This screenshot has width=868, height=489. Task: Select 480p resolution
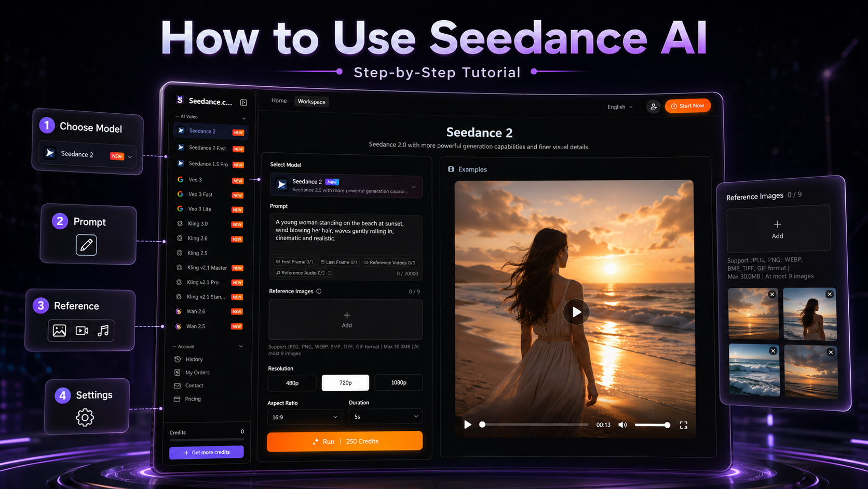coord(292,383)
